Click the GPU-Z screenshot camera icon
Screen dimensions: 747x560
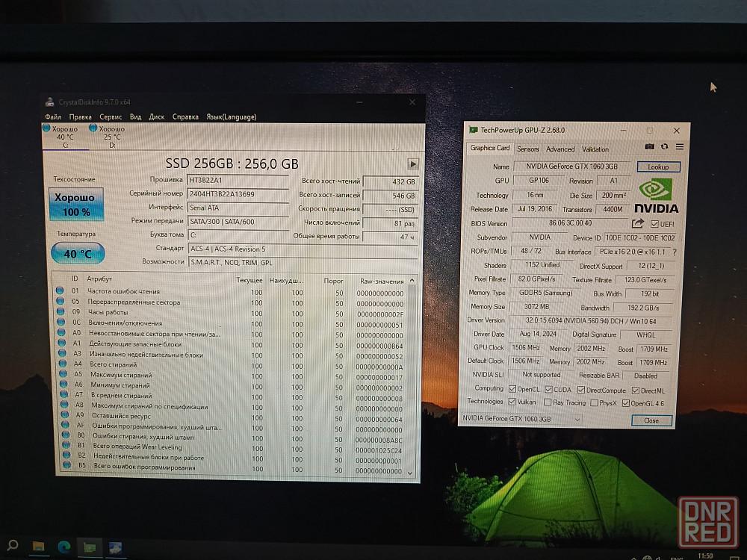[649, 147]
